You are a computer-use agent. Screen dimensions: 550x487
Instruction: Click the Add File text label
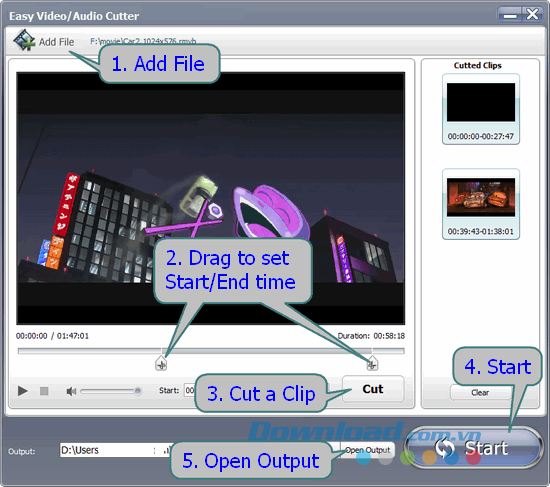(56, 42)
